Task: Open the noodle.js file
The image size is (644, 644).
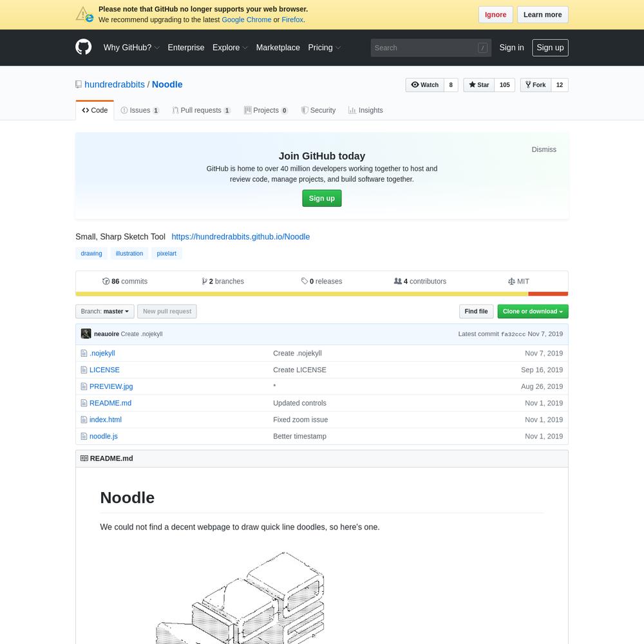Action: (x=104, y=436)
